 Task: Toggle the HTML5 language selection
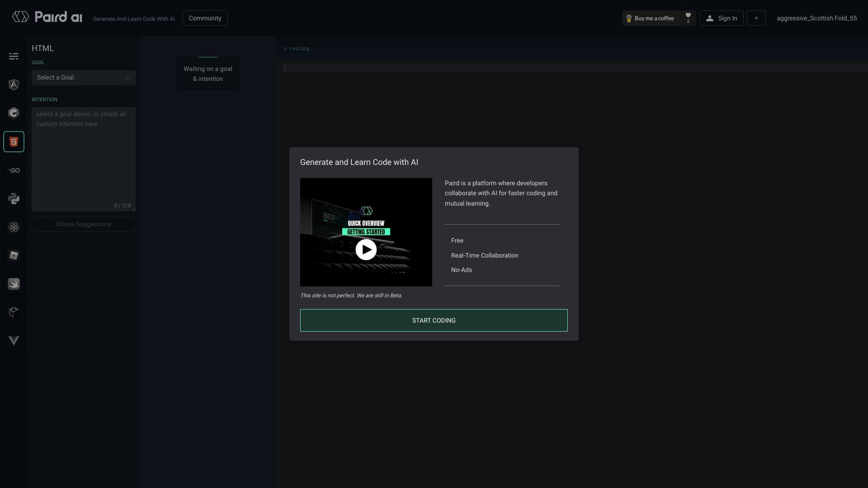[x=14, y=141]
